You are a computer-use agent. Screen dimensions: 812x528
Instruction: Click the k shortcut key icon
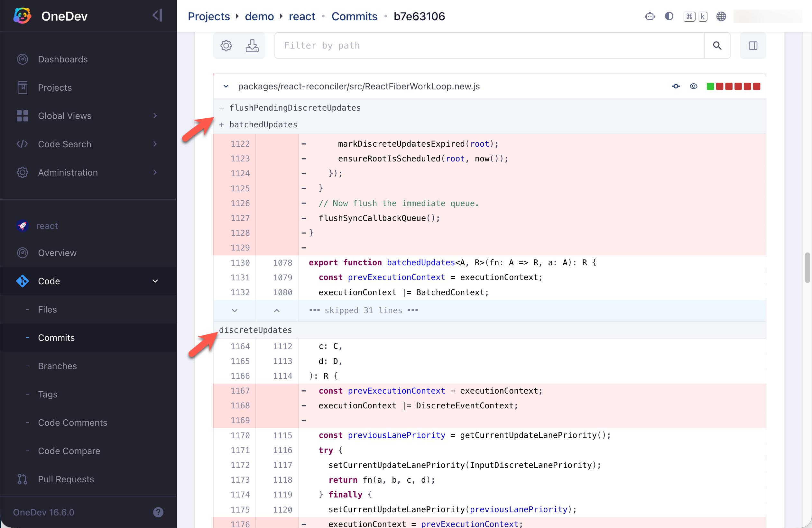(703, 16)
